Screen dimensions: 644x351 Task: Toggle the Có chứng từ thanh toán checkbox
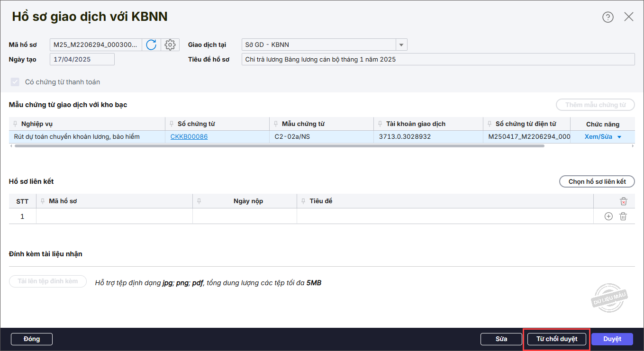pyautogui.click(x=15, y=82)
